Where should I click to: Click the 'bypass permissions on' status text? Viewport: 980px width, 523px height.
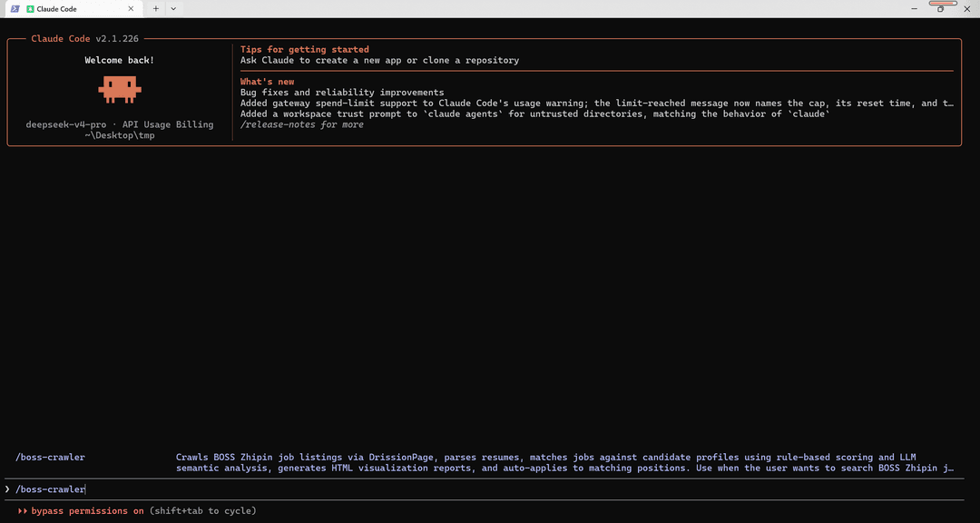coord(87,510)
